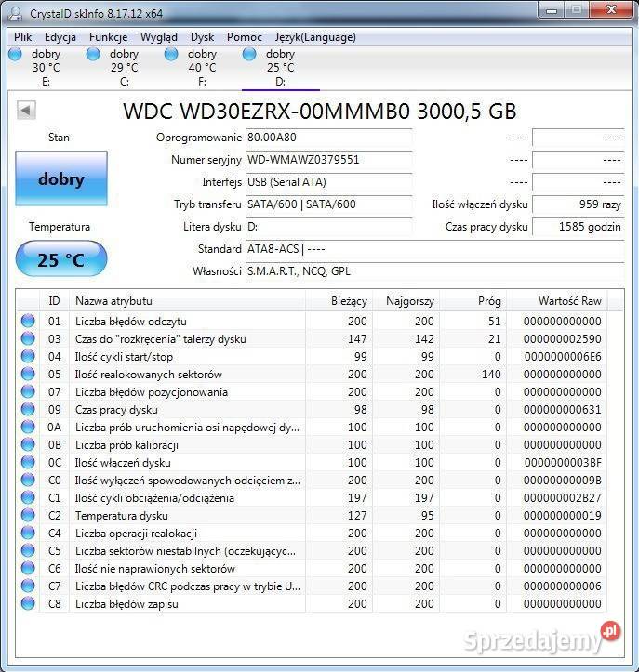This screenshot has height=672, width=639.
Task: Open the Język(Language) menu
Action: tap(315, 37)
